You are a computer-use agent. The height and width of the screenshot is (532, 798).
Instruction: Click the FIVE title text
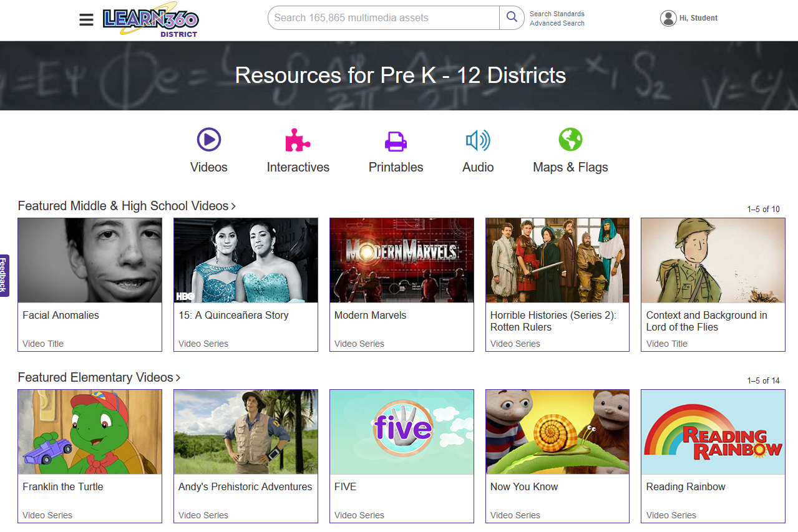(x=346, y=486)
